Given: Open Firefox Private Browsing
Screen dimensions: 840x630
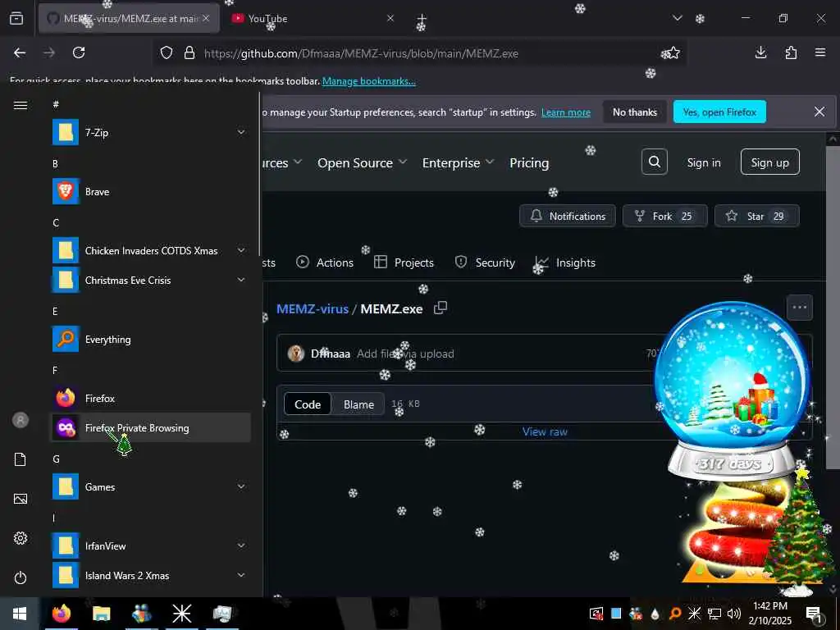Looking at the screenshot, I should click(150, 427).
